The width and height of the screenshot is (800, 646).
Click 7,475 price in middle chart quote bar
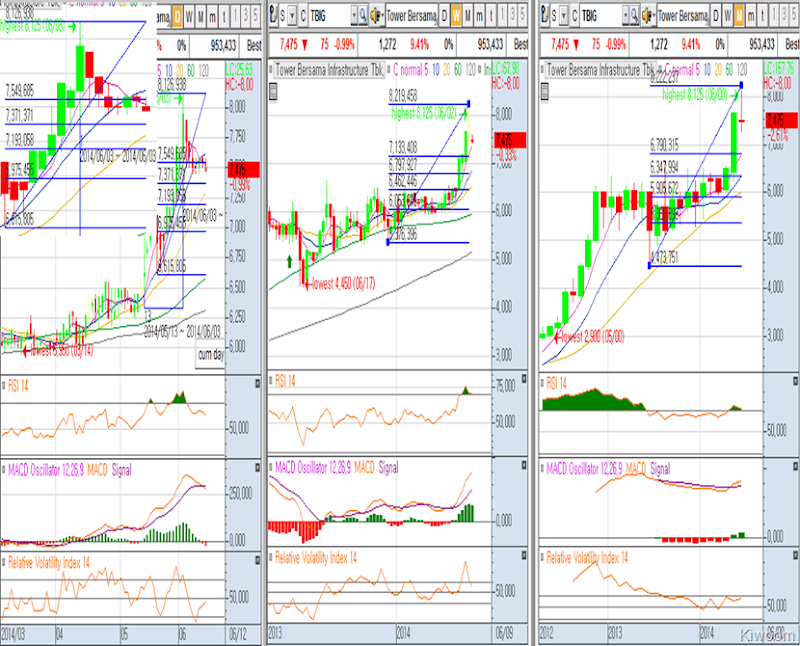tap(288, 45)
